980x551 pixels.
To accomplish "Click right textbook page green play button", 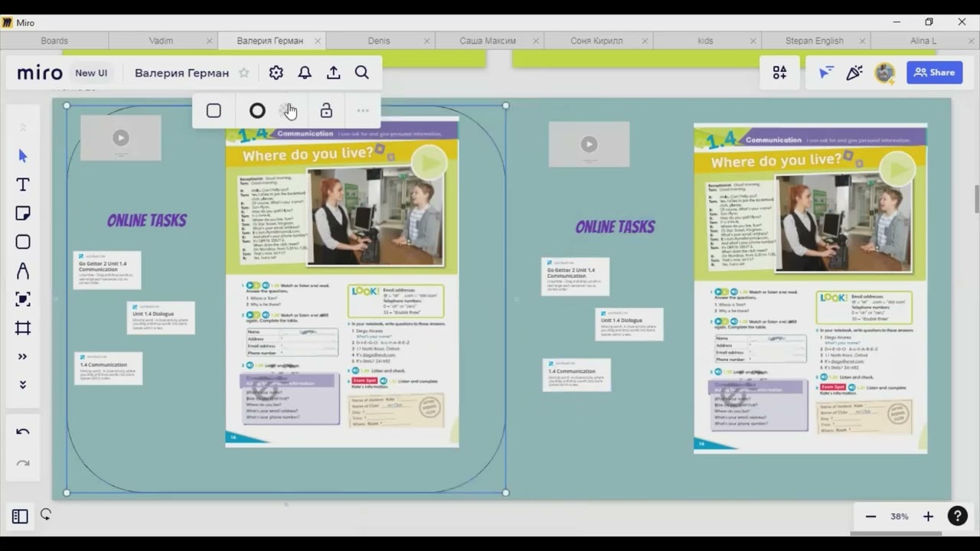I will pyautogui.click(x=897, y=169).
